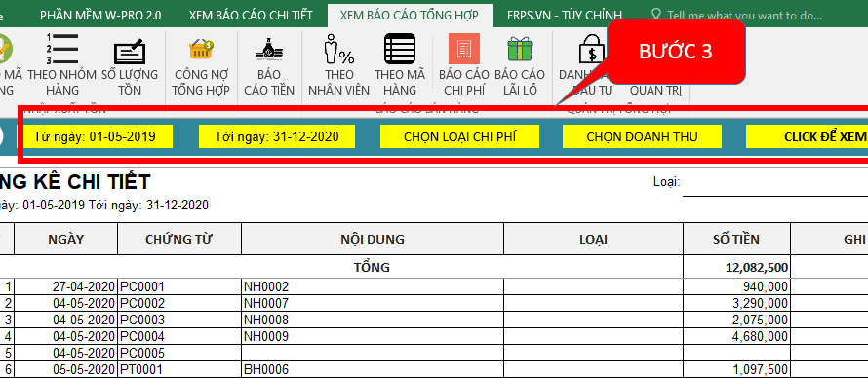
Task: Select the NỘI DUNG column header
Action: pyautogui.click(x=372, y=239)
